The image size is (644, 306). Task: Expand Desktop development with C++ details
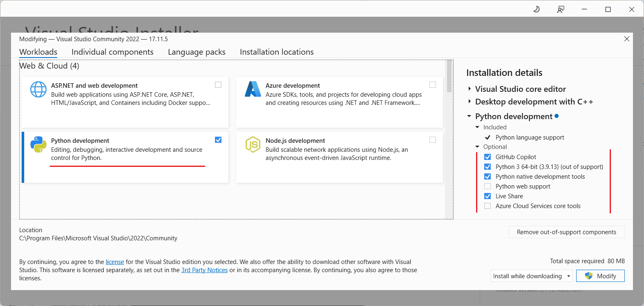click(470, 101)
